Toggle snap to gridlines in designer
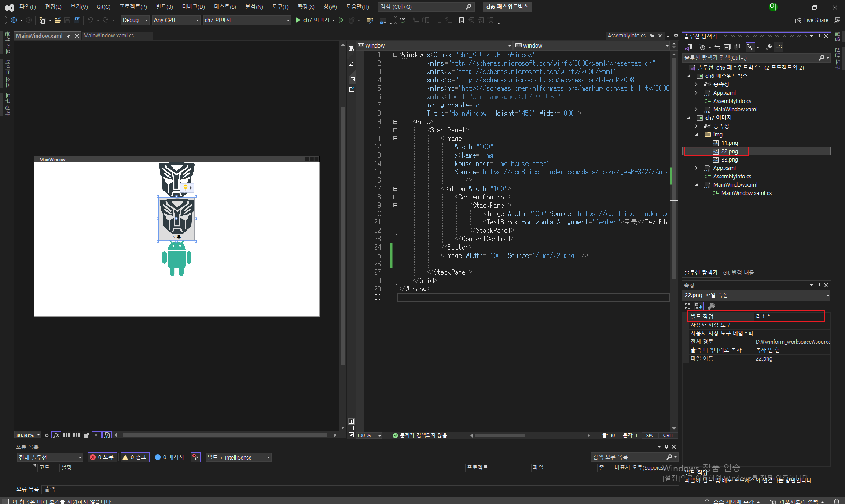Image resolution: width=845 pixels, height=504 pixels. 77,435
